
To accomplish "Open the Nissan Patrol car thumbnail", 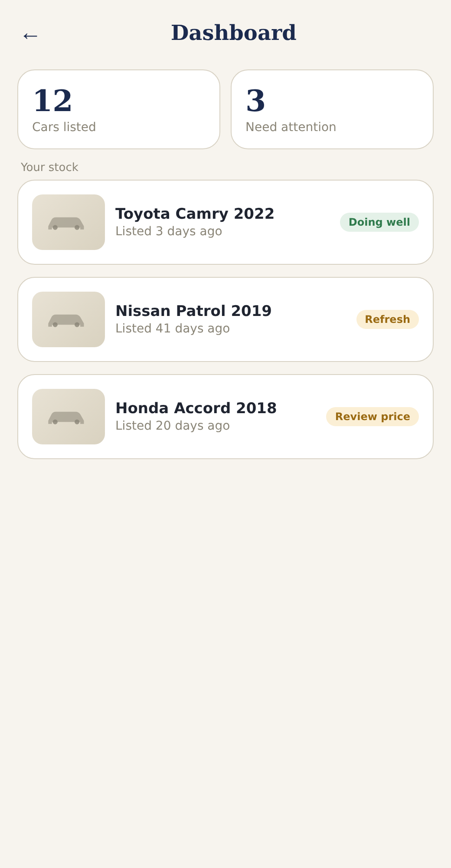I will pos(69,319).
